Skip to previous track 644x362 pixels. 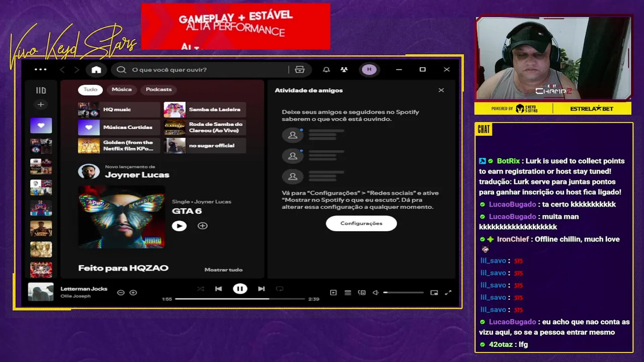(218, 289)
